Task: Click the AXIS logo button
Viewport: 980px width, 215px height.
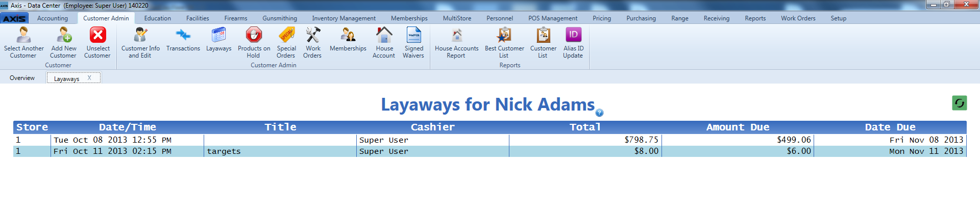Action: pos(14,18)
